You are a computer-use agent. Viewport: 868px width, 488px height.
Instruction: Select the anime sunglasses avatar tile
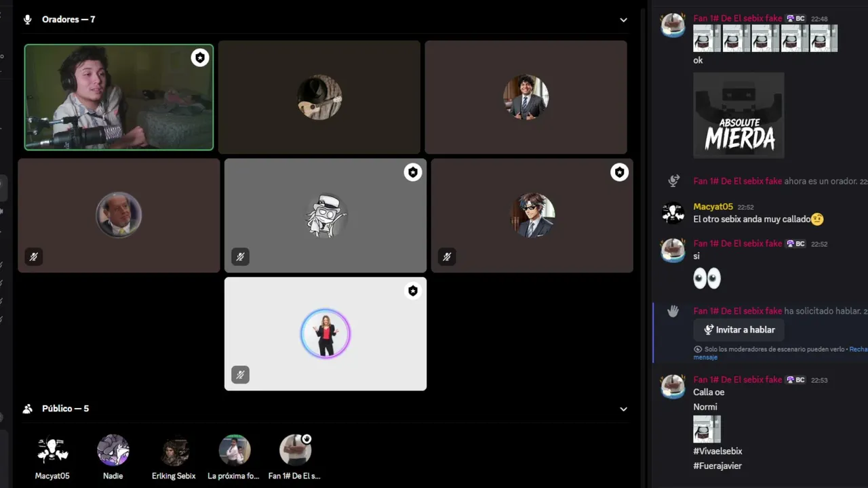532,216
